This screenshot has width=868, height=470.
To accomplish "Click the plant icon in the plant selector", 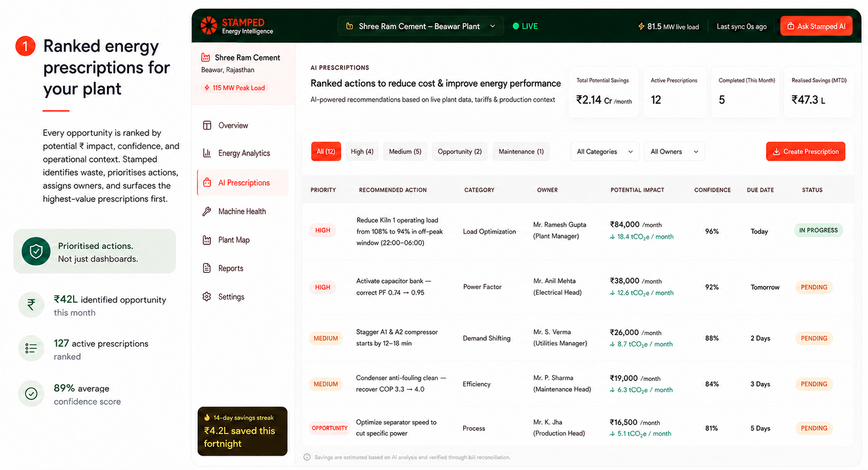I will [349, 26].
